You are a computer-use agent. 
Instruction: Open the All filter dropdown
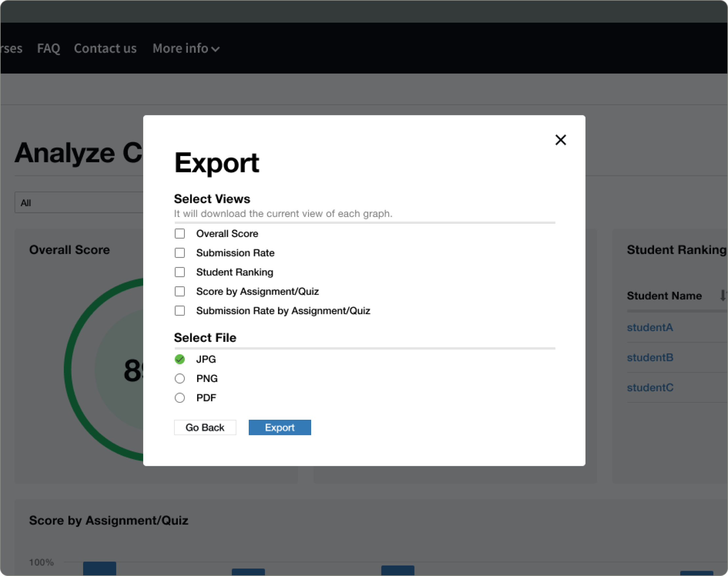tap(79, 202)
